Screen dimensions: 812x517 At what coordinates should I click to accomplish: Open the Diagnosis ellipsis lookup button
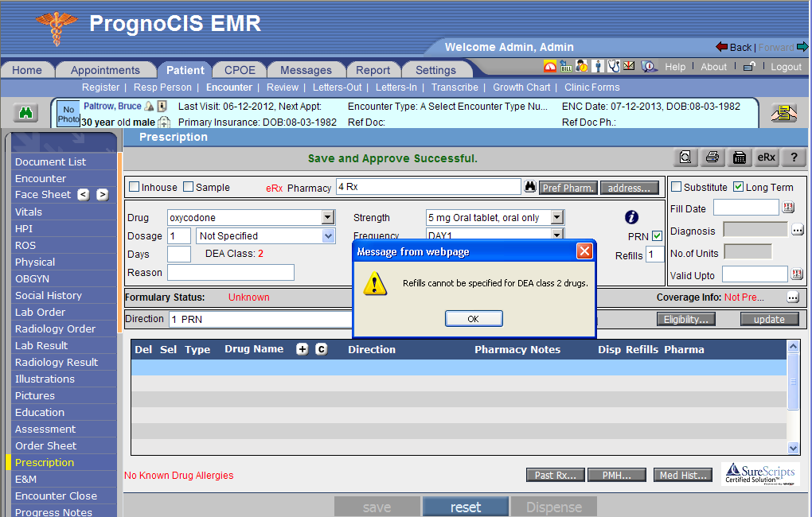point(798,230)
